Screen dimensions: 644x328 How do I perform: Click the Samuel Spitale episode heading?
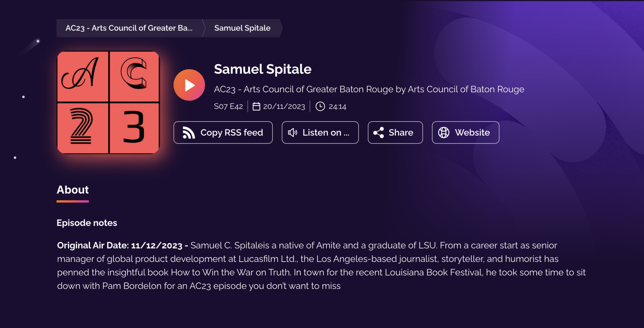pyautogui.click(x=263, y=69)
